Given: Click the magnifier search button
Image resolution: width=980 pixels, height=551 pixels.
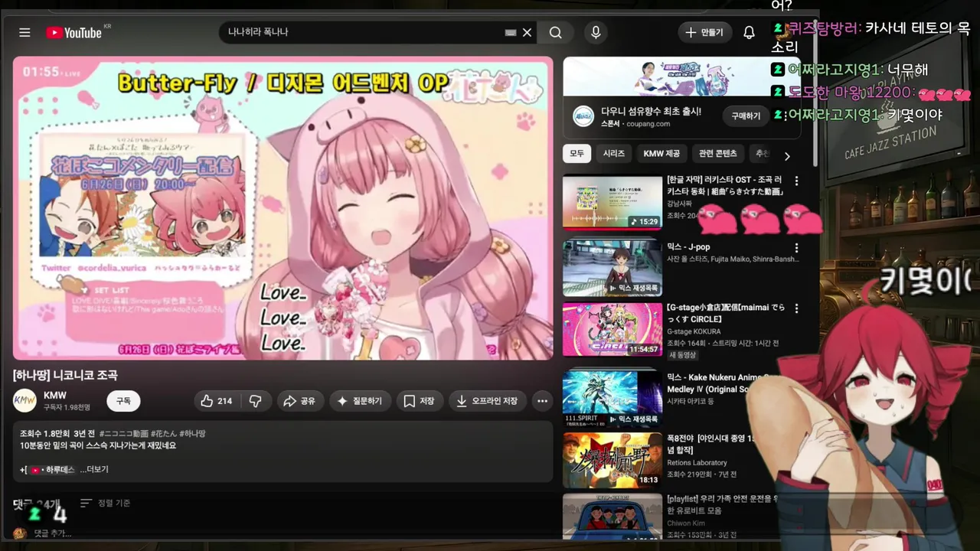Looking at the screenshot, I should click(x=556, y=32).
